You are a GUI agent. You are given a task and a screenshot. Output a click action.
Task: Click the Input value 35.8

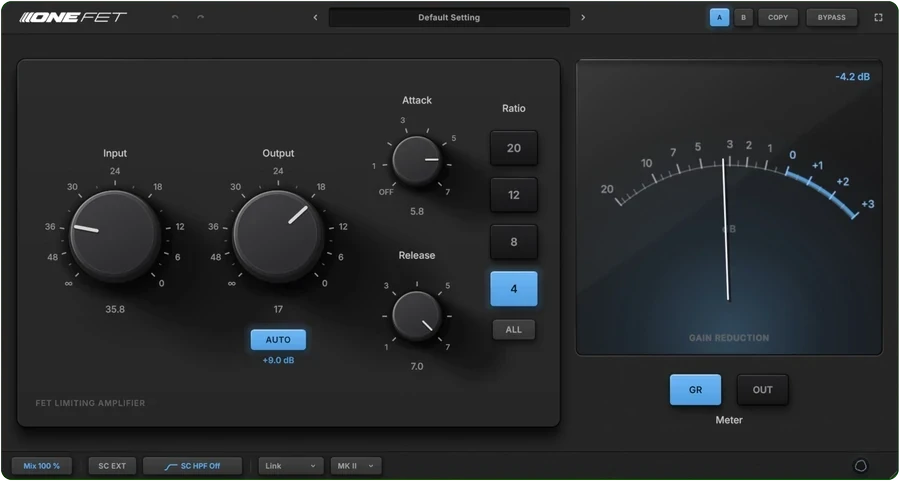[x=115, y=309]
